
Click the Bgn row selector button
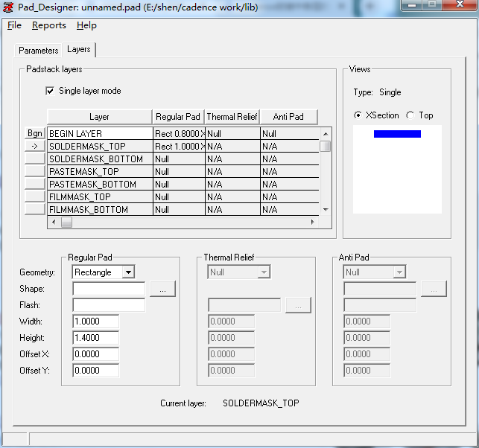[x=35, y=133]
